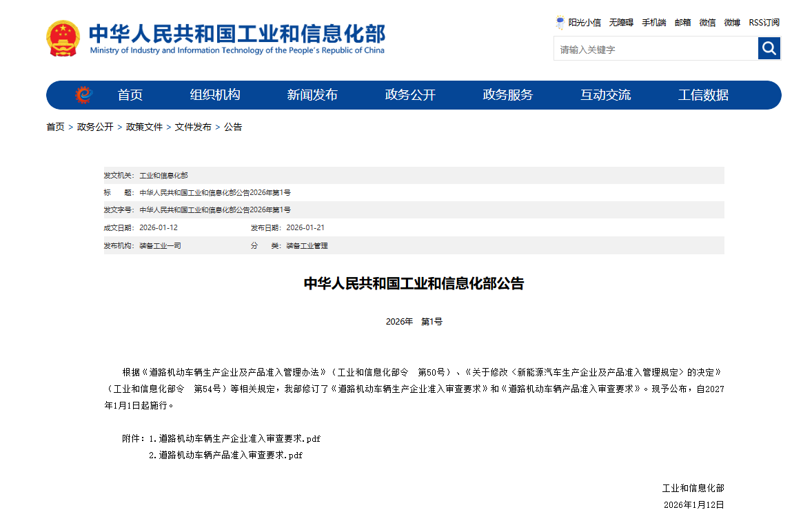The height and width of the screenshot is (532, 812).
Task: Click the signing date 2026年1月12日
Action: click(694, 504)
